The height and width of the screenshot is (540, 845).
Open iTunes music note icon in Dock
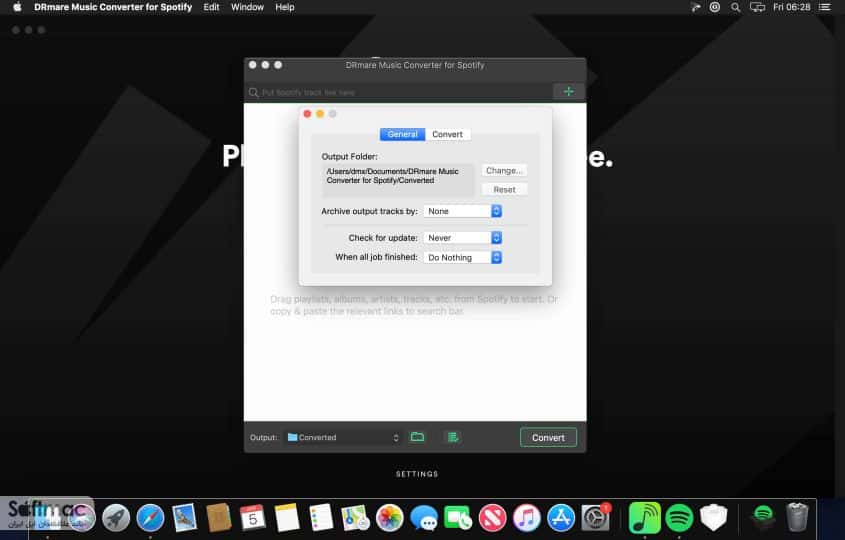pyautogui.click(x=527, y=518)
